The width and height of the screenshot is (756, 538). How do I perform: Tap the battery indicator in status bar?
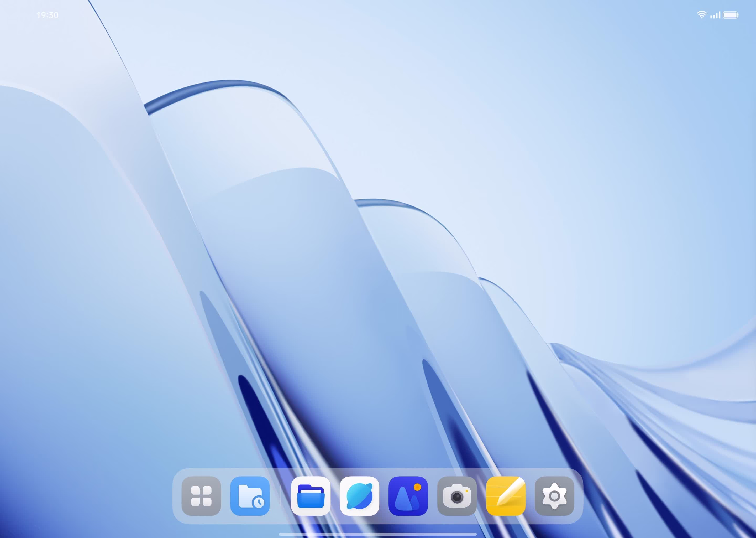(x=730, y=15)
